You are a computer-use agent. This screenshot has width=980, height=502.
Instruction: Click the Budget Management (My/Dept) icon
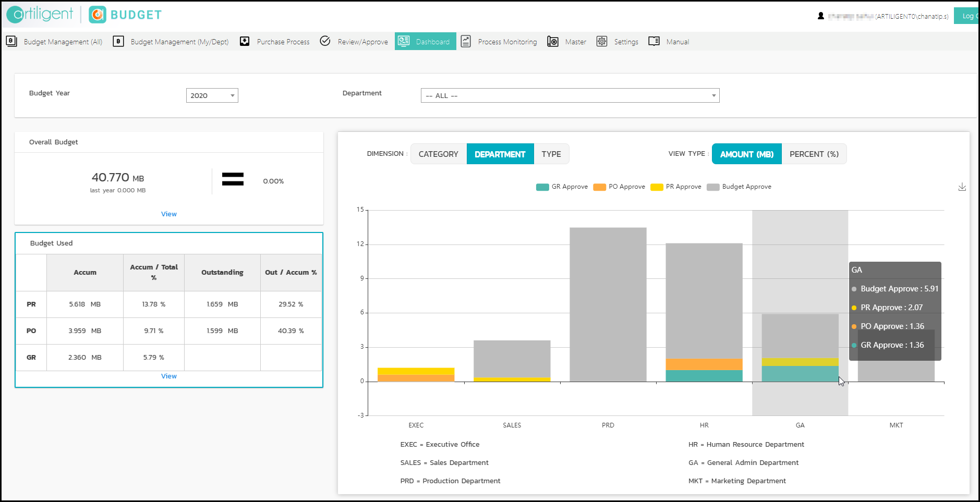click(x=118, y=41)
